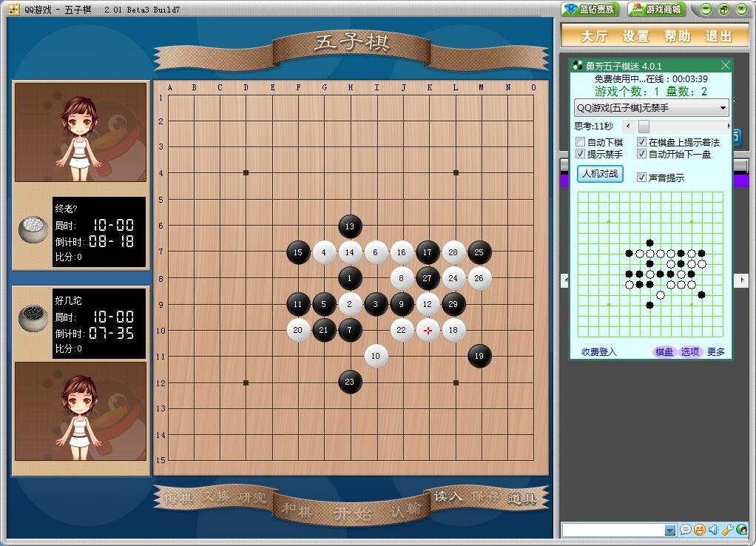This screenshot has height=546, width=756.
Task: Open the smiley emoji picker
Action: (699, 530)
